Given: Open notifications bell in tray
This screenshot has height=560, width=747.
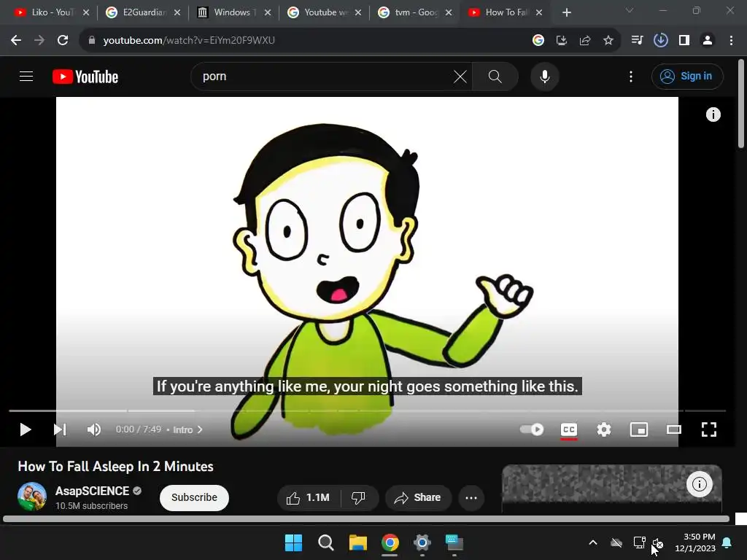Looking at the screenshot, I should (727, 542).
